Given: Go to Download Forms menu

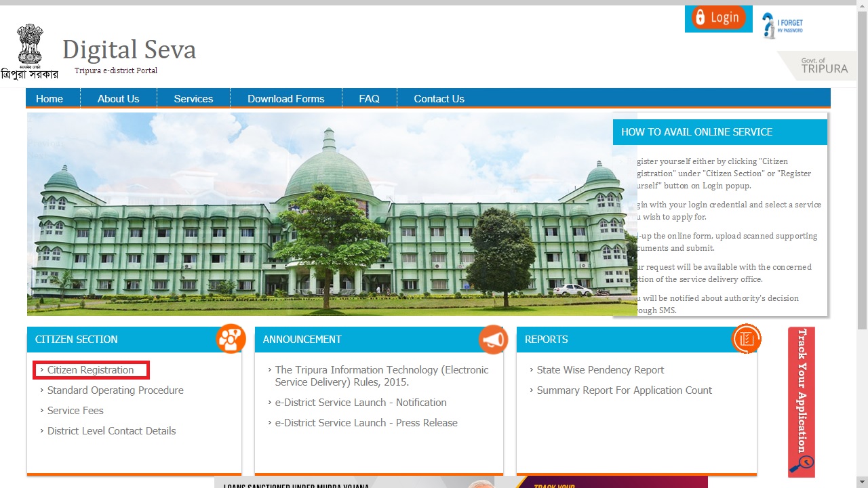Looking at the screenshot, I should click(285, 99).
